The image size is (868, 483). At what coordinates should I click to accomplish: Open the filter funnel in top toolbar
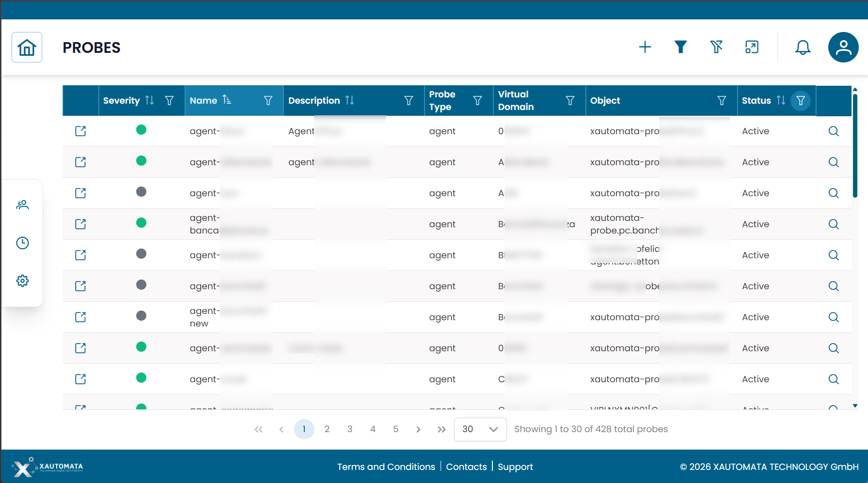click(680, 47)
